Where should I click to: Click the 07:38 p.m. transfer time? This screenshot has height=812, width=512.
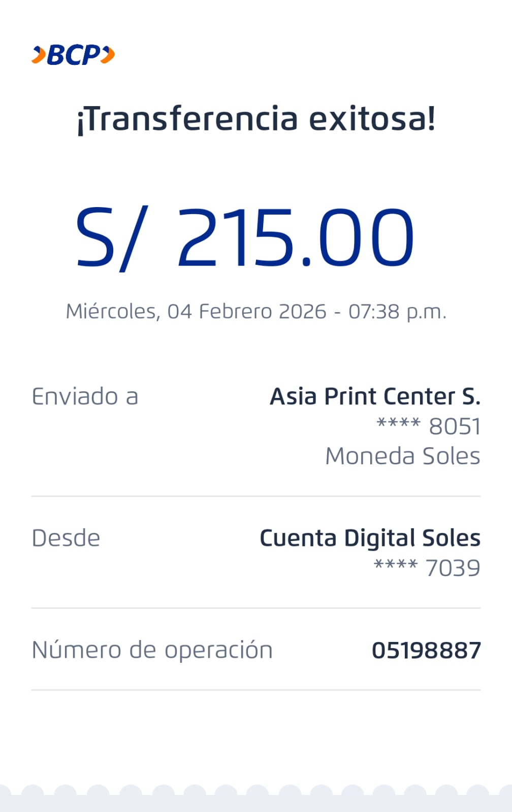397,311
